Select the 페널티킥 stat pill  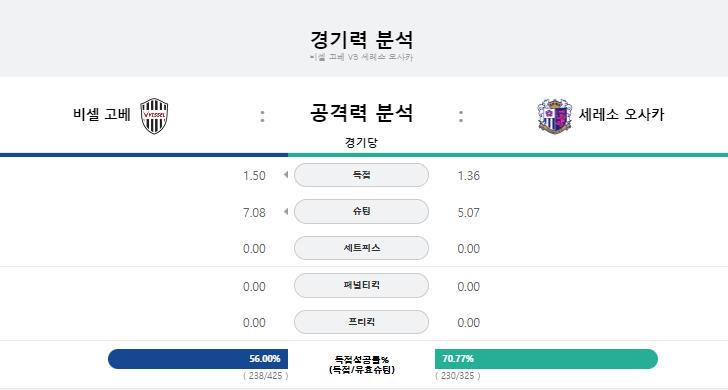[x=361, y=285]
